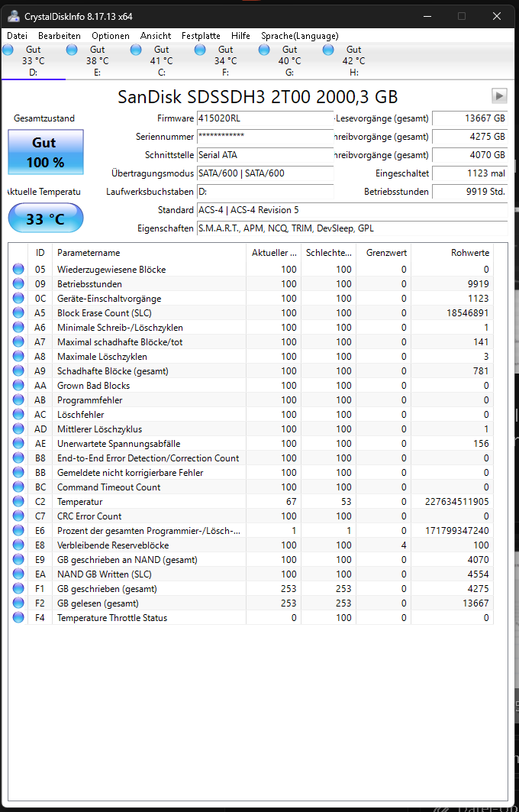The image size is (519, 812).
Task: Click status icon for Grown Bad Blocks row
Action: tap(18, 385)
